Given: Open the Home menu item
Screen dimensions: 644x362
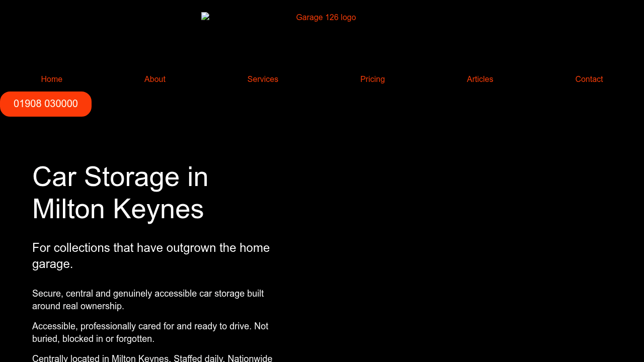Looking at the screenshot, I should (52, 79).
